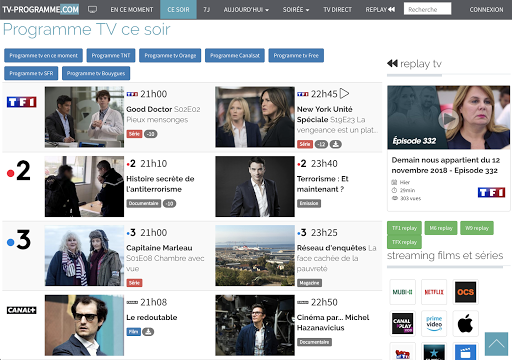The width and height of the screenshot is (512, 360).
Task: Click the TF1 channel logo
Action: [22, 102]
